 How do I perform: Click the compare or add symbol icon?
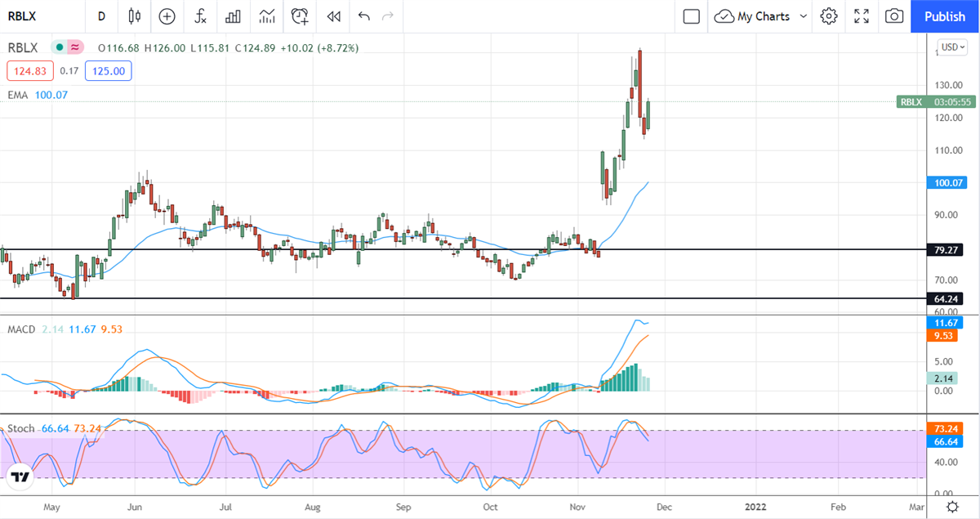click(x=167, y=16)
